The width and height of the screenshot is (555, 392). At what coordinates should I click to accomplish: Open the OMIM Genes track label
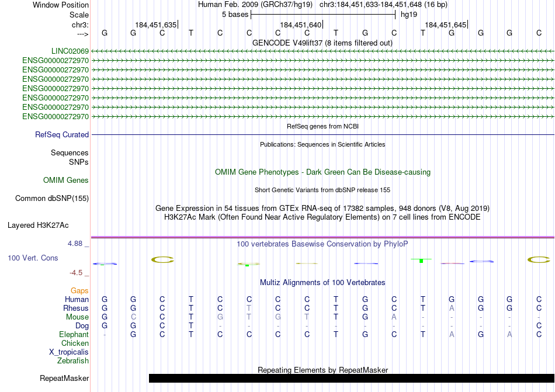65,181
